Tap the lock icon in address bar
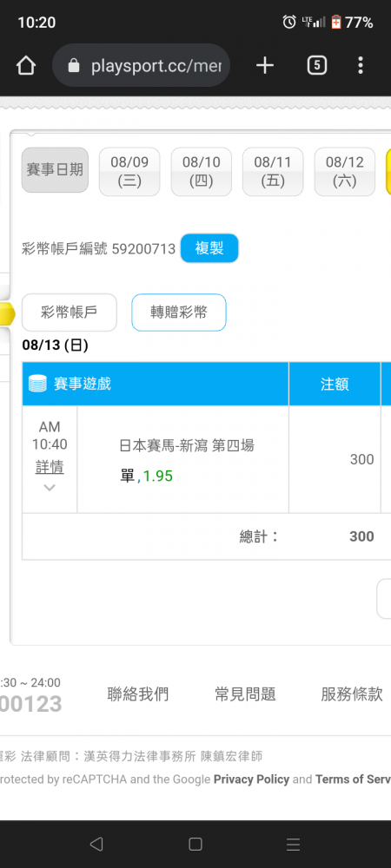The image size is (391, 868). coord(74,67)
